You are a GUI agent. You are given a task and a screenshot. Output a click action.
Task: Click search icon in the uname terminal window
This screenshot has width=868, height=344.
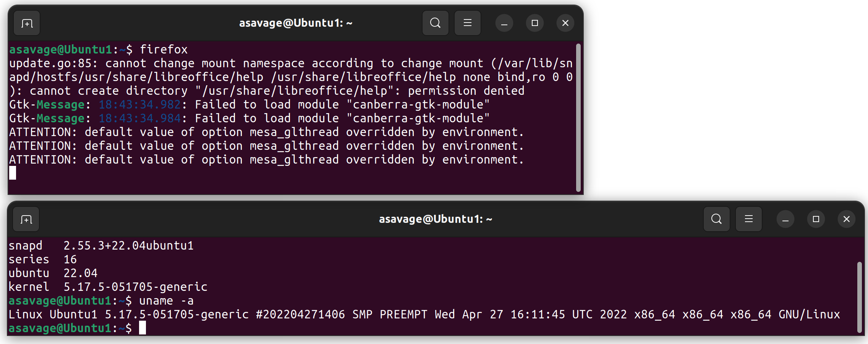(x=716, y=219)
